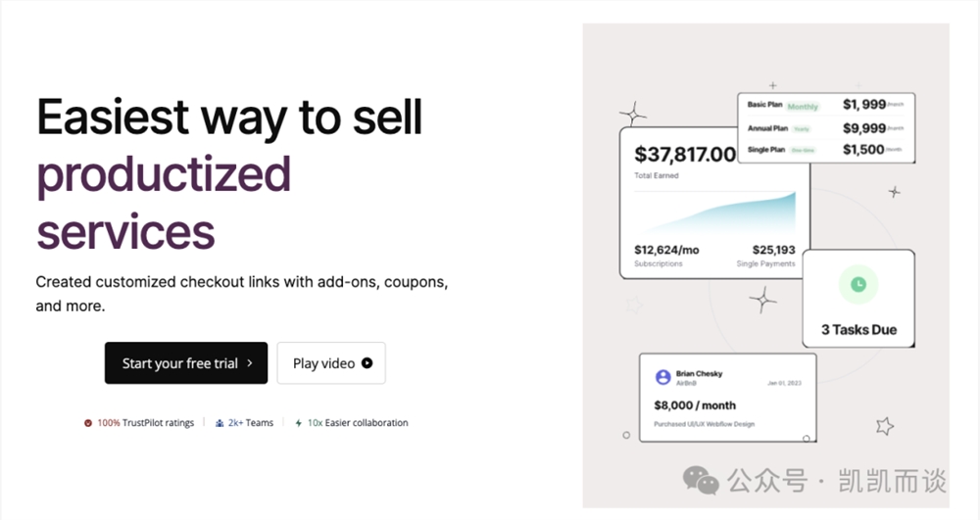Viewport: 980px width, 520px height.
Task: Click the 100% TrustPilot ratings text
Action: point(146,423)
